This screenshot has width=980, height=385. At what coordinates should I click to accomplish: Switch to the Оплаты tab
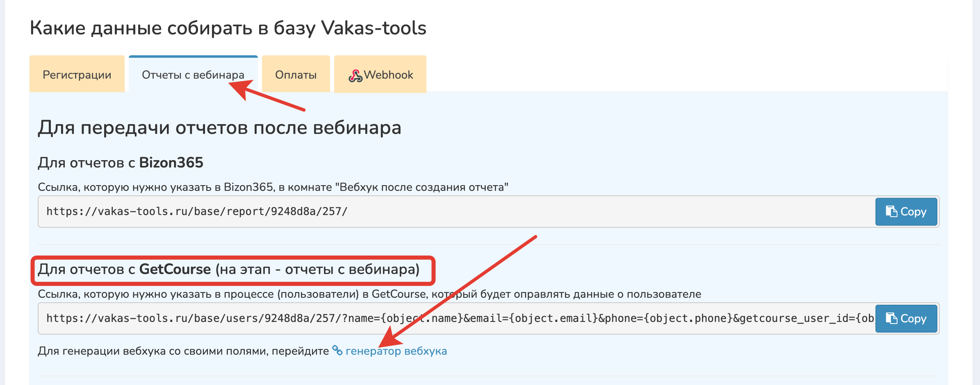tap(296, 75)
